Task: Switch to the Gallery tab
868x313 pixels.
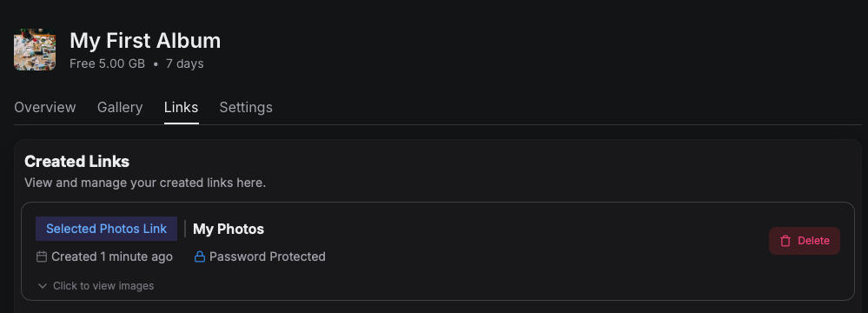Action: pyautogui.click(x=120, y=107)
